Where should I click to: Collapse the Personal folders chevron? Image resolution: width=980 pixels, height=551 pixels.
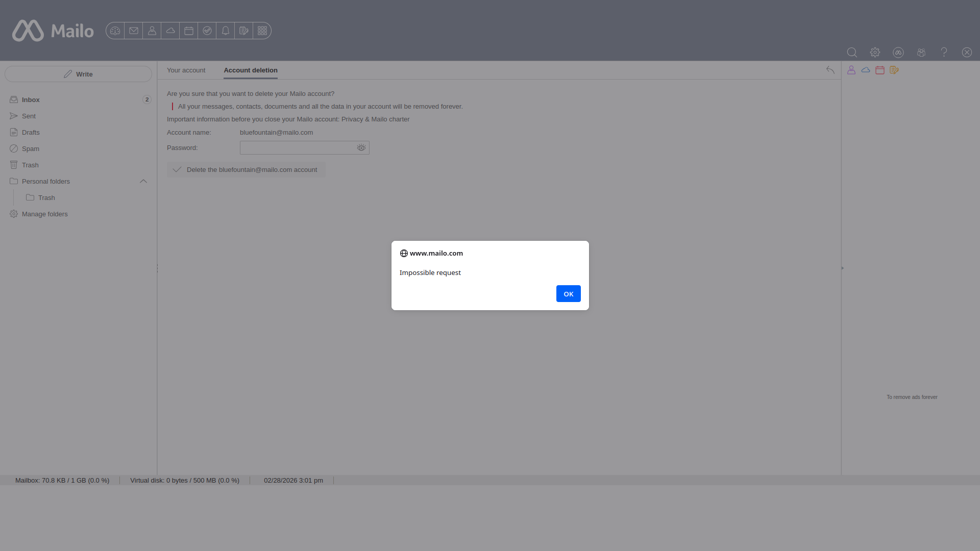coord(143,182)
